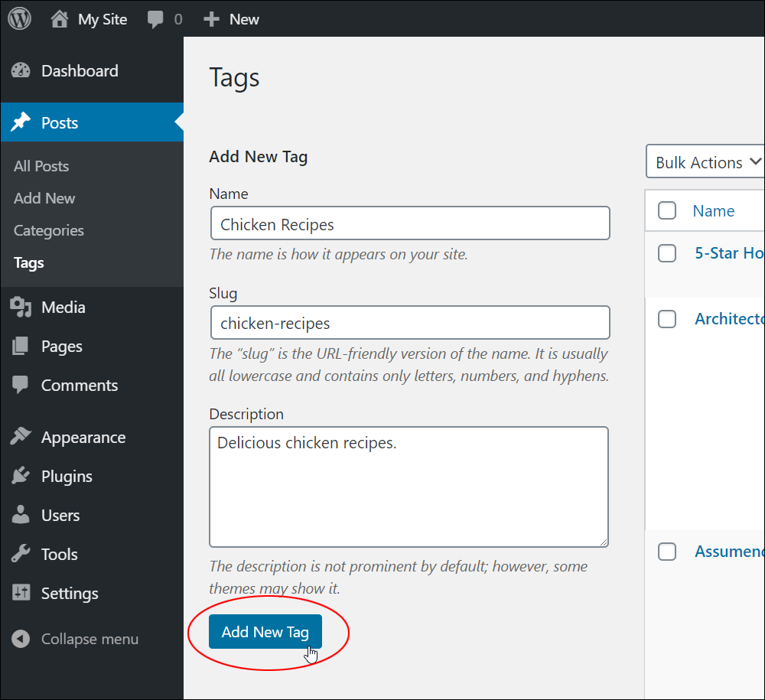
Task: Click the tag Name input field
Action: point(410,223)
